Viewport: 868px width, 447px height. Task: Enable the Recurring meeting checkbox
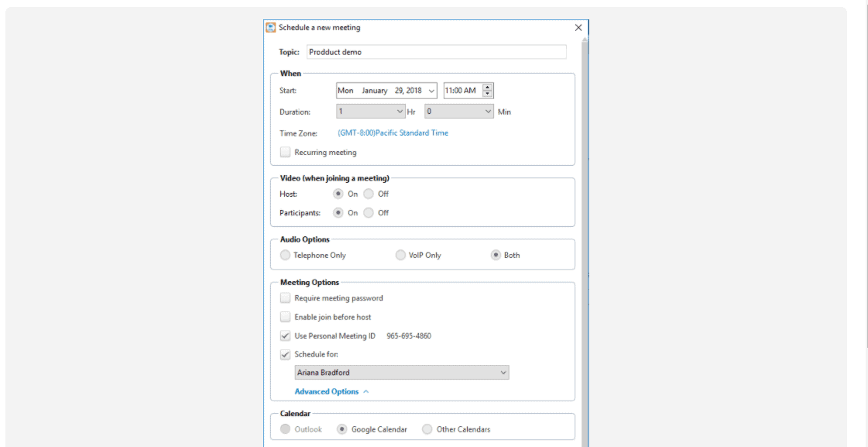[285, 152]
